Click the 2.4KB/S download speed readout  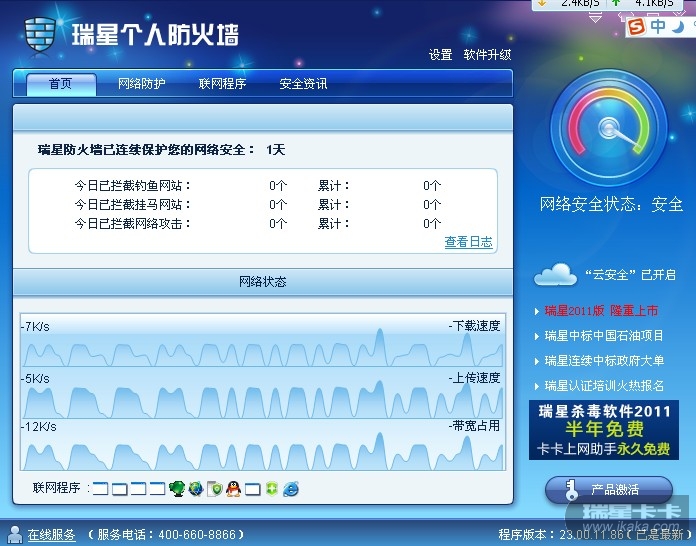(580, 3)
